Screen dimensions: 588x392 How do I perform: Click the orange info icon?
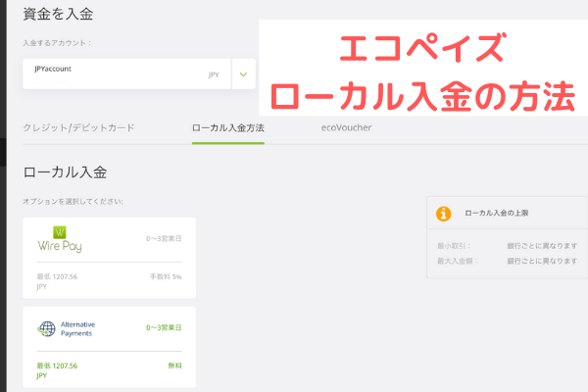click(444, 213)
